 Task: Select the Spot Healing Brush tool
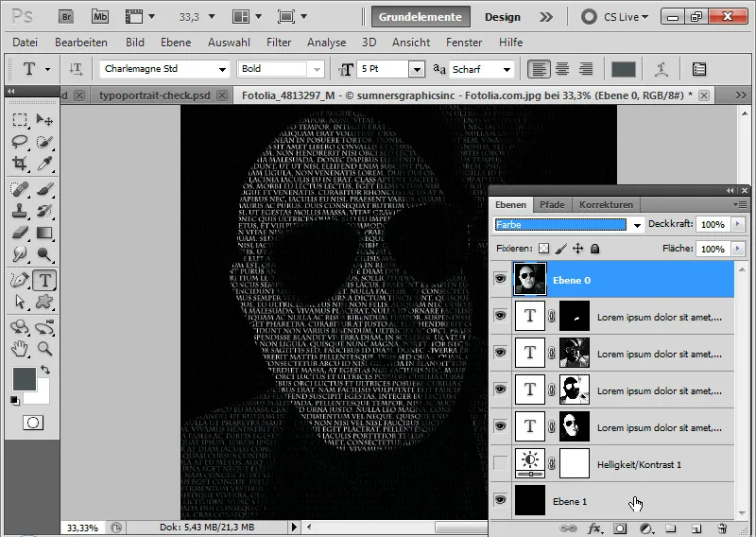click(x=20, y=189)
